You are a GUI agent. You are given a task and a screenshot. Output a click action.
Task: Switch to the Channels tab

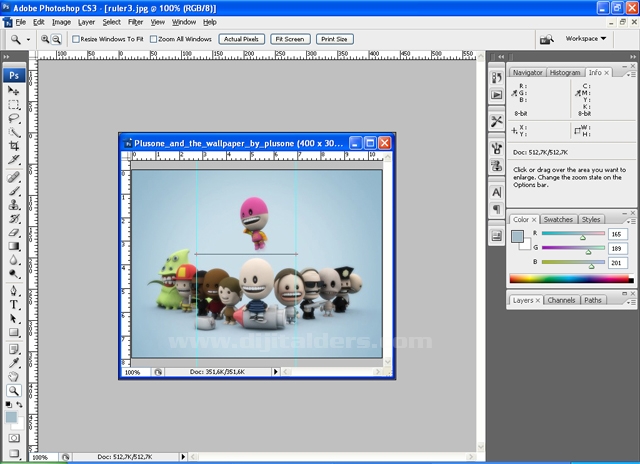561,300
